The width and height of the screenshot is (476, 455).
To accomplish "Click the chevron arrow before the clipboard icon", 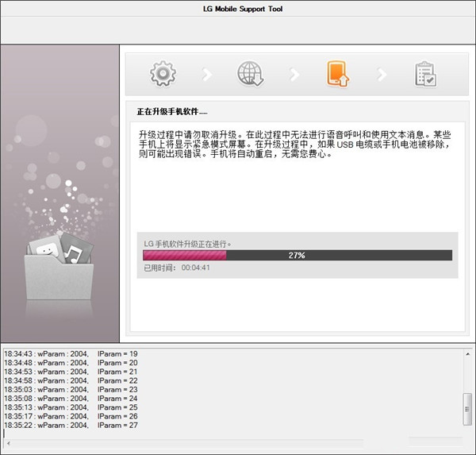I will [382, 74].
